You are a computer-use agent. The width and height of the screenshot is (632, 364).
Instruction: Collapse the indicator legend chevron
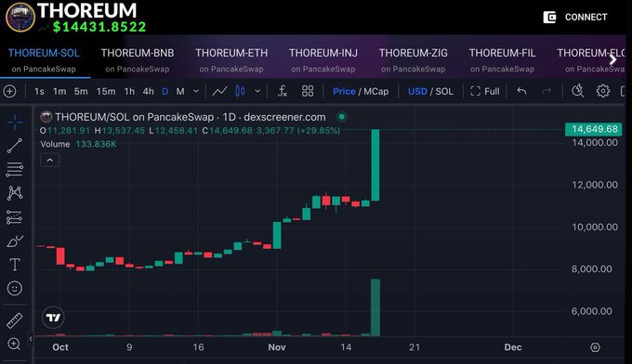[49, 161]
